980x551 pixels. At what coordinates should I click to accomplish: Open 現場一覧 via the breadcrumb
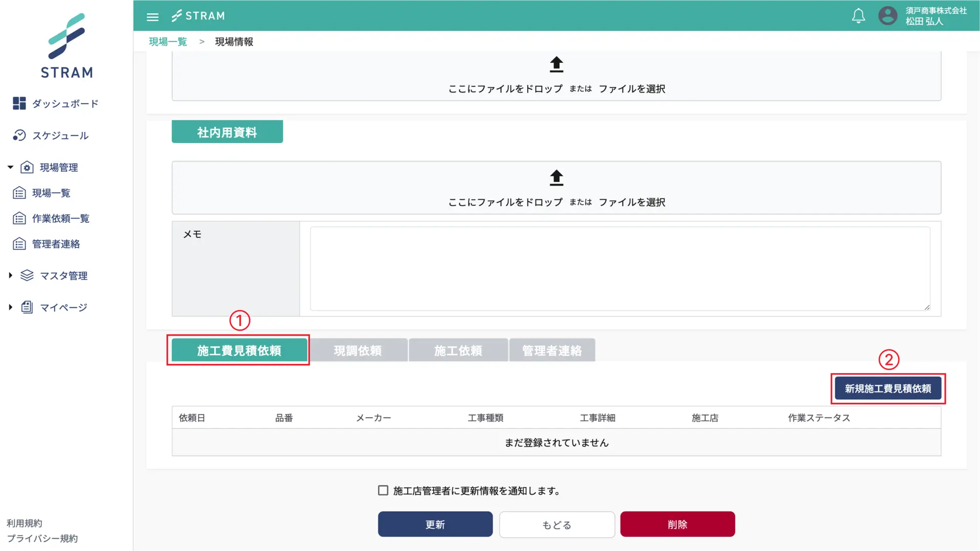pos(168,41)
